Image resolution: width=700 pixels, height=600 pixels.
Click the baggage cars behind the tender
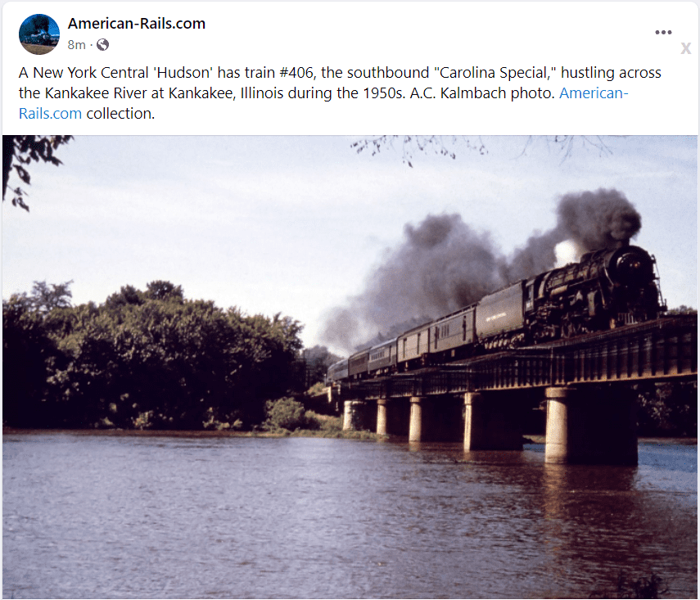[x=436, y=337]
